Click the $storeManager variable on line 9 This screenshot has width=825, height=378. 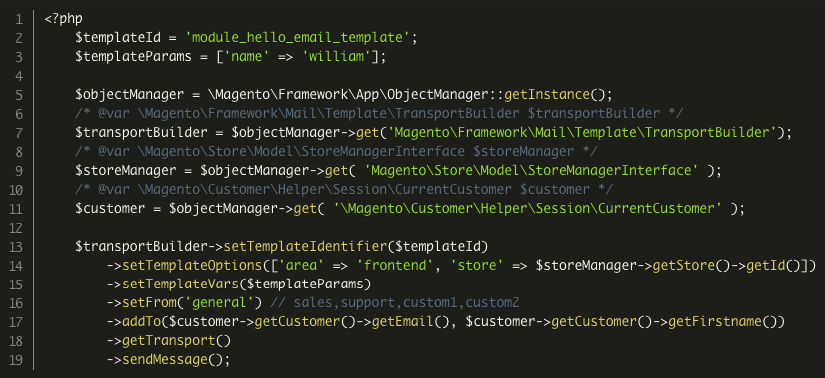[x=126, y=171]
